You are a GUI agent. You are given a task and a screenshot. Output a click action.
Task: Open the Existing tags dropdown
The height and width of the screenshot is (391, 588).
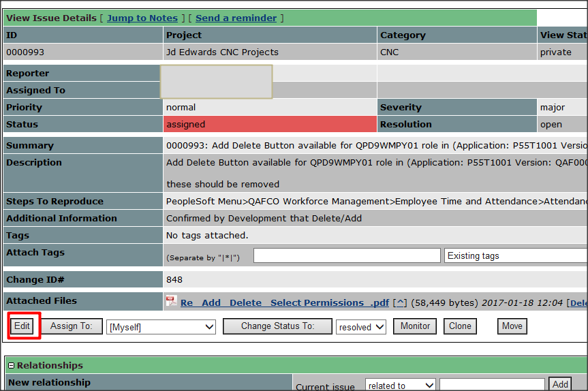tap(515, 255)
